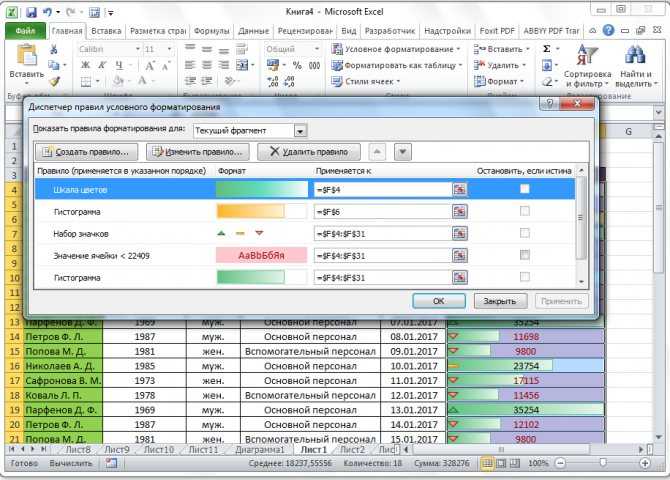Click the Format Painter brush icon

54,81
